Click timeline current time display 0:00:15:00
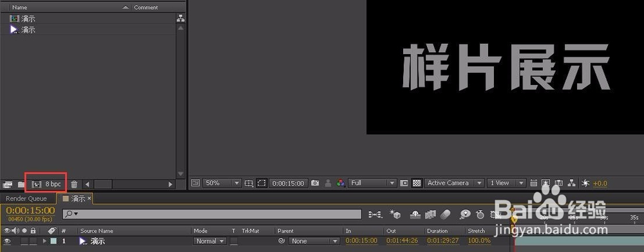644x252 pixels. pyautogui.click(x=30, y=211)
